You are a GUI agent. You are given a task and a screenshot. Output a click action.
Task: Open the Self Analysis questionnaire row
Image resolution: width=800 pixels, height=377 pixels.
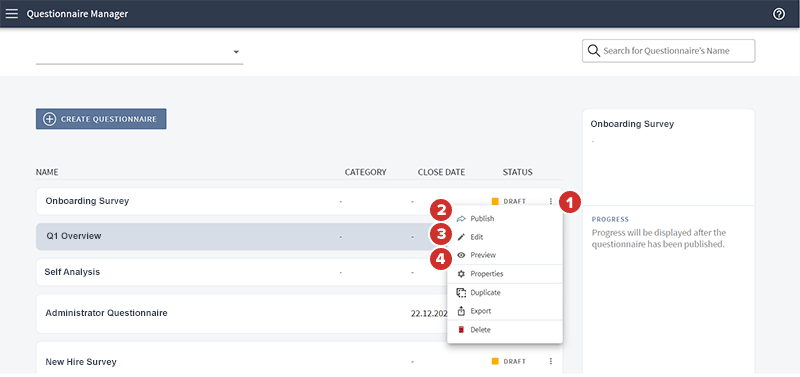click(241, 272)
